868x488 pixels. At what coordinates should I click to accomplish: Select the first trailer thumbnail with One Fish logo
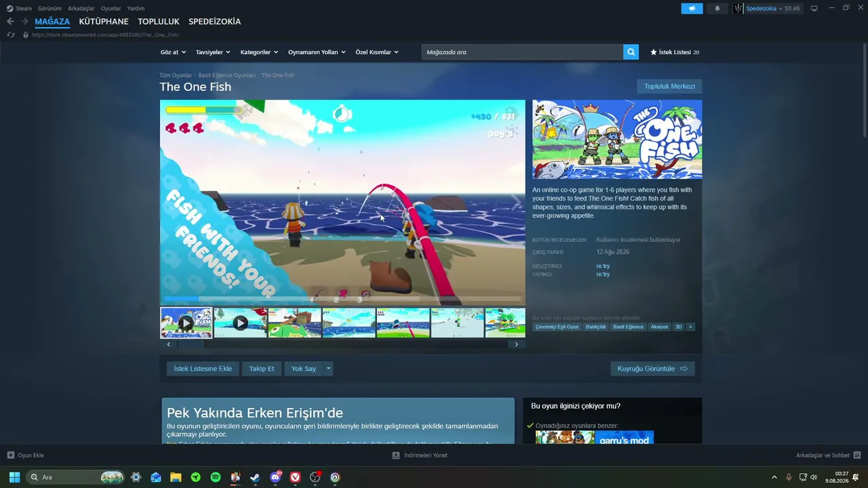coord(186,323)
